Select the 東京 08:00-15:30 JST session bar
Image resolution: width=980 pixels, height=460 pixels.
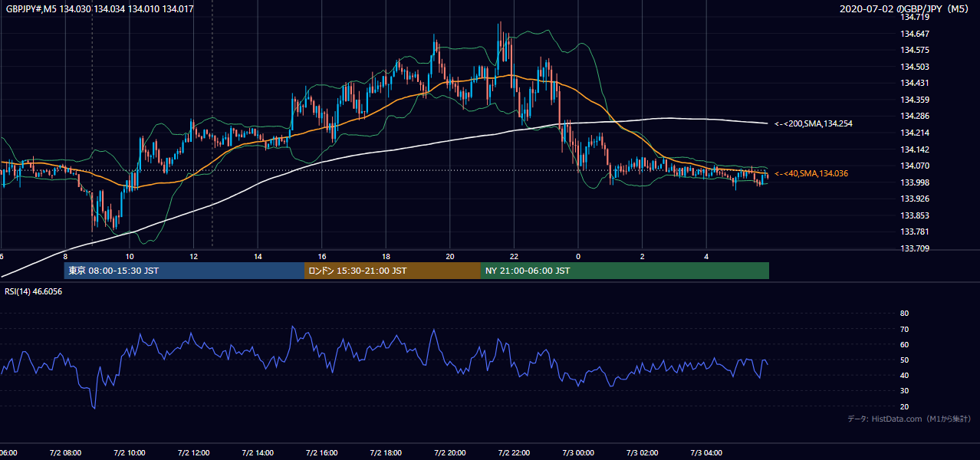[x=184, y=271]
